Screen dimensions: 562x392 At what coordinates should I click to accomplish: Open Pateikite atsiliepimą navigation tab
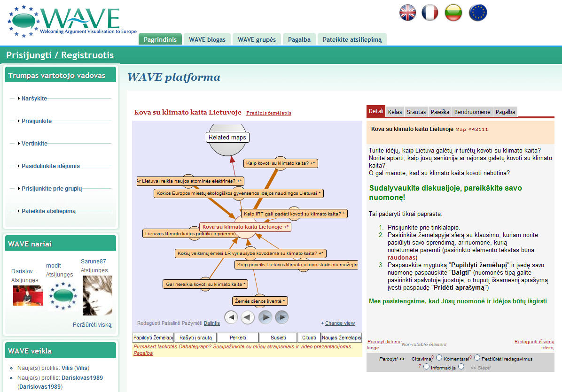(x=352, y=39)
